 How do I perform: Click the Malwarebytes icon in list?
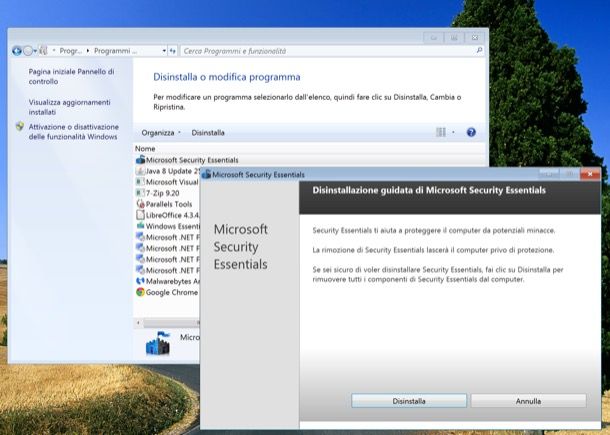[140, 281]
